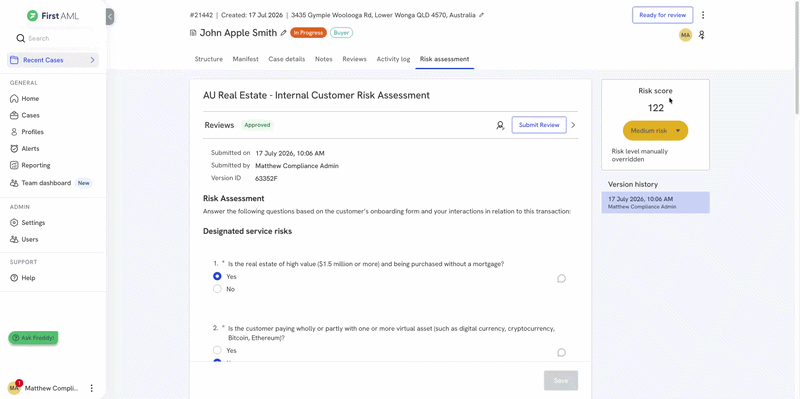The width and height of the screenshot is (800, 399).
Task: Click the assign user icon beside MA avatar
Action: [x=702, y=35]
